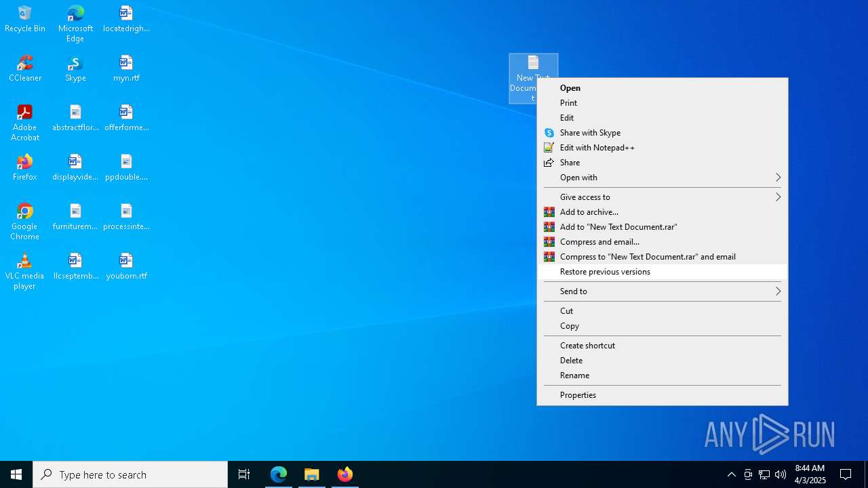Choose Print in the context menu

[x=663, y=103]
